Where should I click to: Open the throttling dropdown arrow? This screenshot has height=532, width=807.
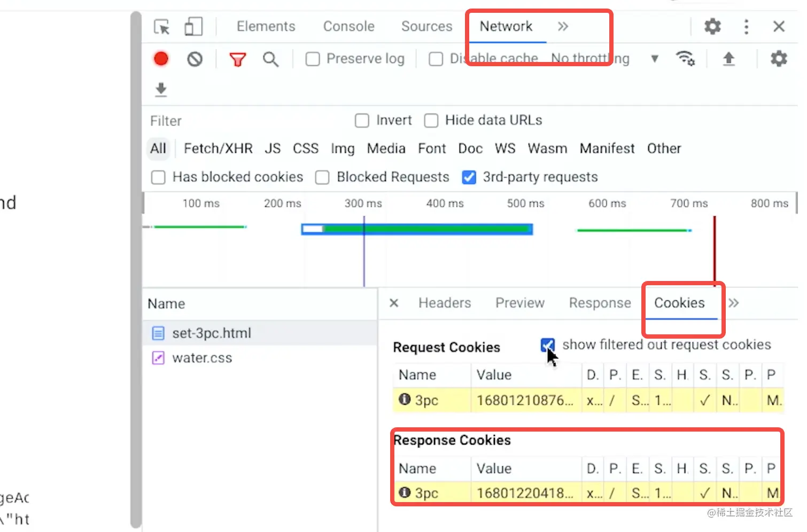pyautogui.click(x=655, y=59)
